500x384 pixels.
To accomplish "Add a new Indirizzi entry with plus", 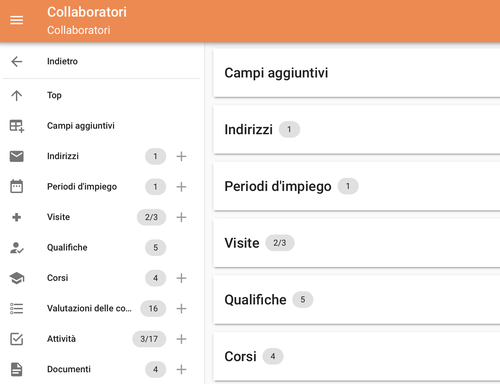I will [x=181, y=156].
